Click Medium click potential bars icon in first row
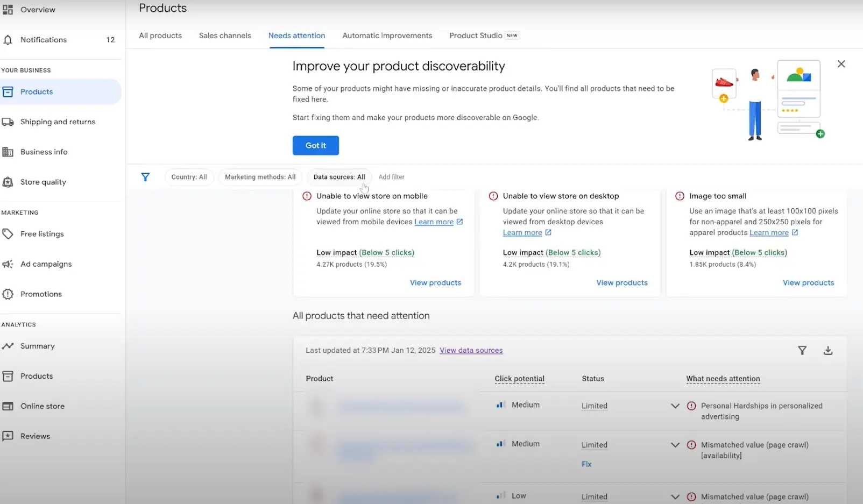 click(500, 405)
